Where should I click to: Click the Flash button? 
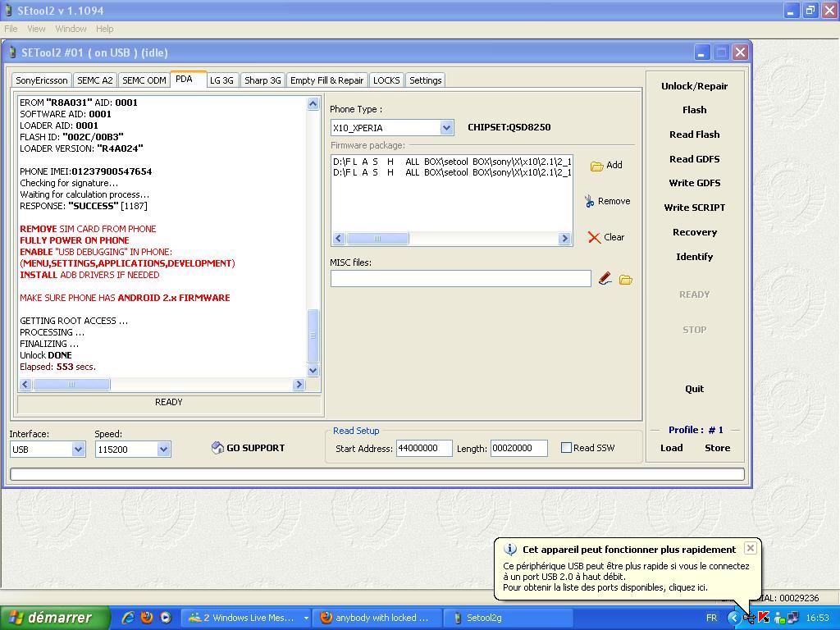coord(694,110)
